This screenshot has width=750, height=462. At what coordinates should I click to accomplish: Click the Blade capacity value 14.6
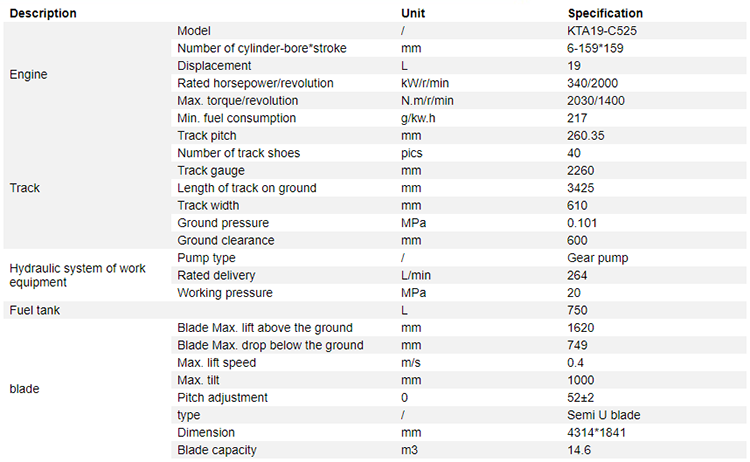(x=579, y=450)
